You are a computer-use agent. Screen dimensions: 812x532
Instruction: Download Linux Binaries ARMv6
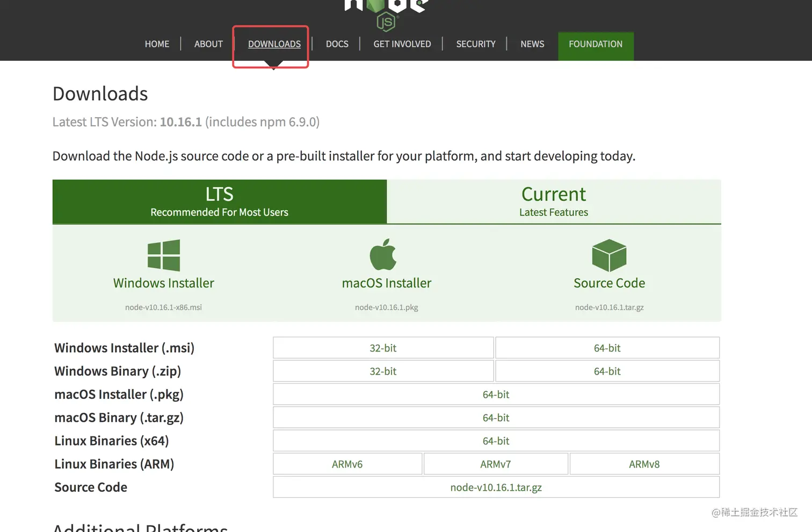(x=347, y=464)
